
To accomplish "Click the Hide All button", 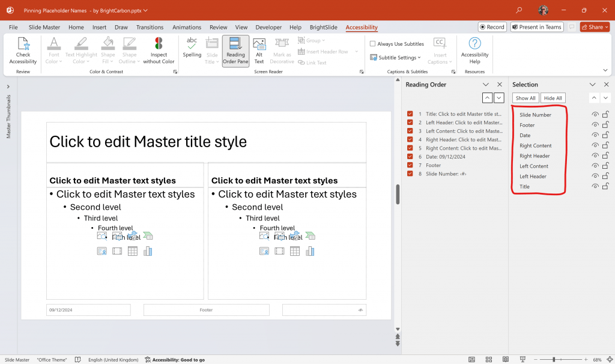I will point(553,97).
